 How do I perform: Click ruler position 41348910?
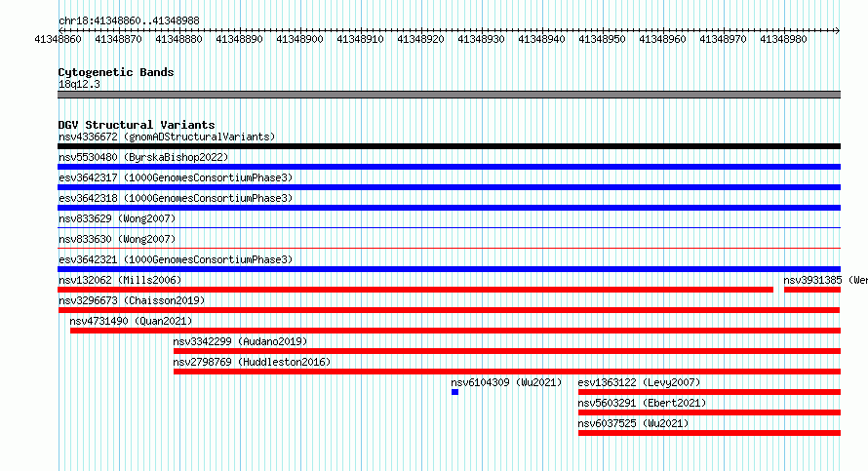click(361, 39)
